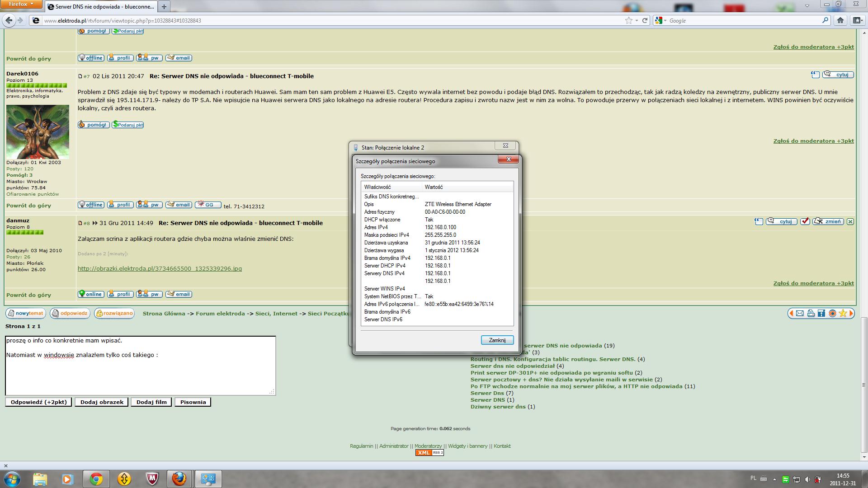Bookmark this page with the star icon
868x488 pixels.
[x=628, y=20]
